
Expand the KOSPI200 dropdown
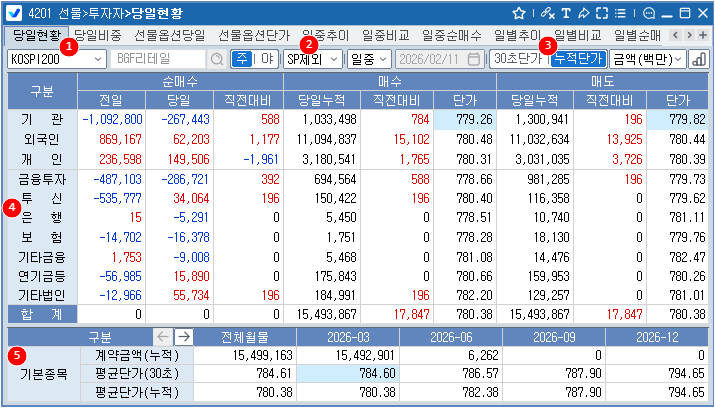pos(57,59)
